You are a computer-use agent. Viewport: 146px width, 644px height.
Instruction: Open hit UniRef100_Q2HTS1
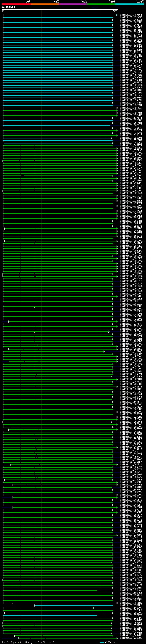pyautogui.click(x=131, y=90)
